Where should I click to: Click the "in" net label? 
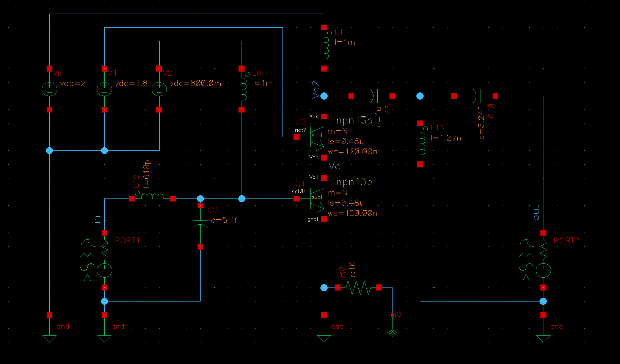tap(97, 219)
